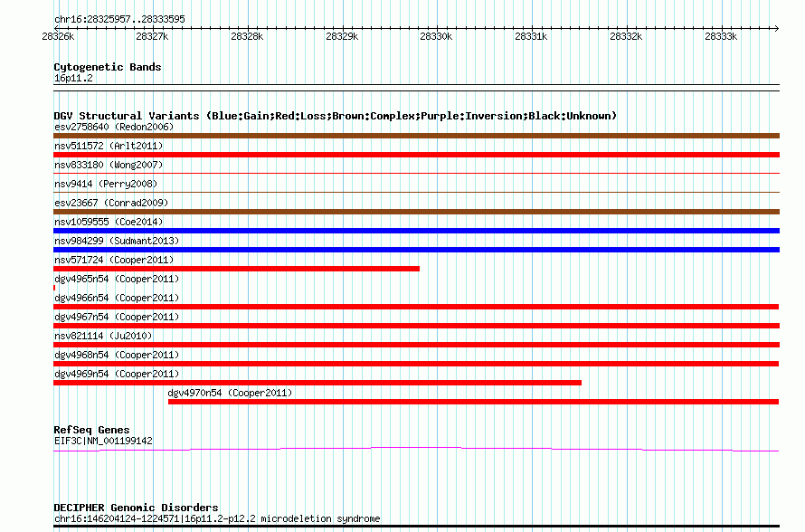The image size is (805, 532).
Task: Click the Cytogenetic Bands track title
Action: pos(108,67)
